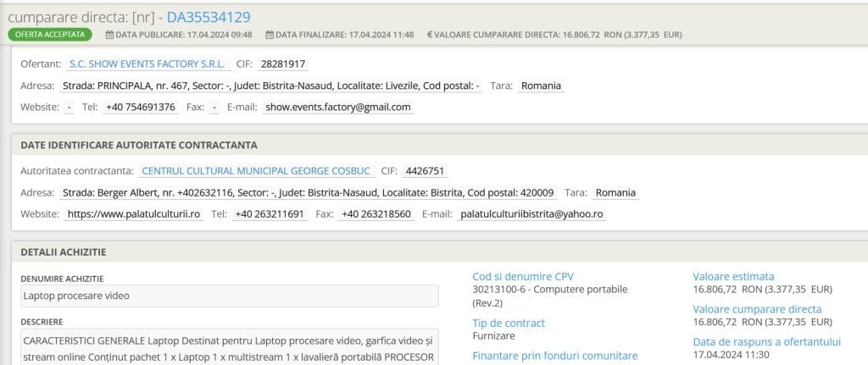This screenshot has width=868, height=365.
Task: Click the DESCRIERE text area
Action: pyautogui.click(x=230, y=348)
